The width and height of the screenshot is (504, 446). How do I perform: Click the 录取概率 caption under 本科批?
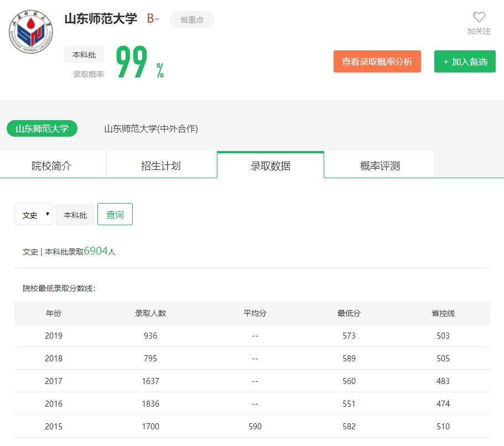coord(89,74)
